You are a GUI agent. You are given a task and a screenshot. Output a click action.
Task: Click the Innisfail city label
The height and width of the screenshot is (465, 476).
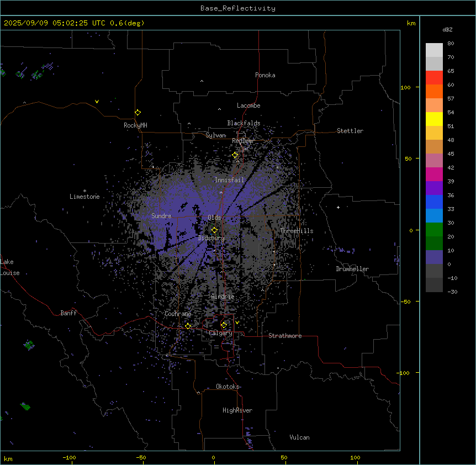click(x=229, y=180)
